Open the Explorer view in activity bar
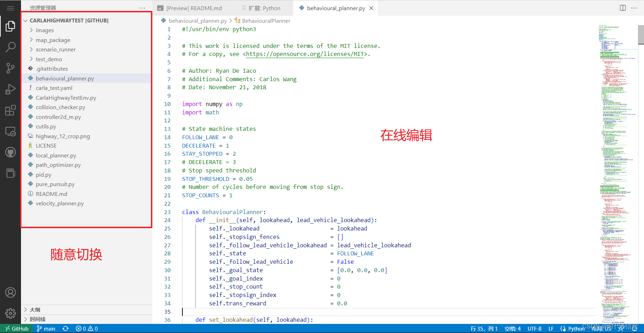This screenshot has height=333, width=644. click(x=10, y=26)
